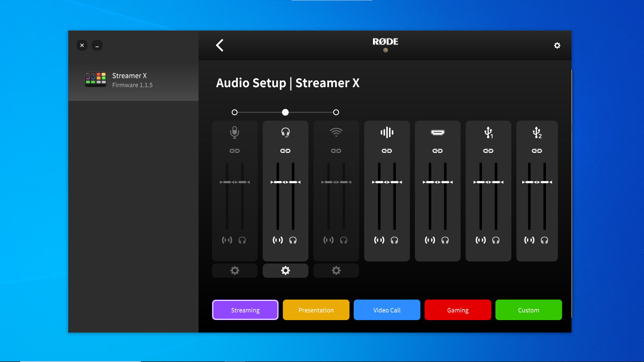Select the USB 1 channel icon

488,132
